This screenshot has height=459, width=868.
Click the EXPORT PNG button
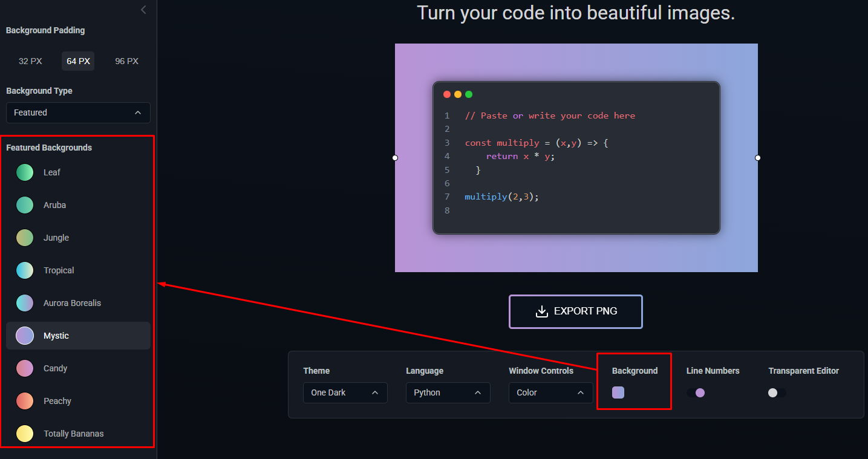[576, 311]
